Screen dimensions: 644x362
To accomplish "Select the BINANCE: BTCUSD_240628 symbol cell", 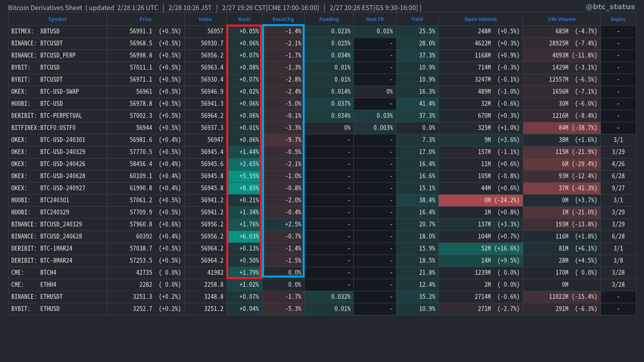I will tap(58, 237).
